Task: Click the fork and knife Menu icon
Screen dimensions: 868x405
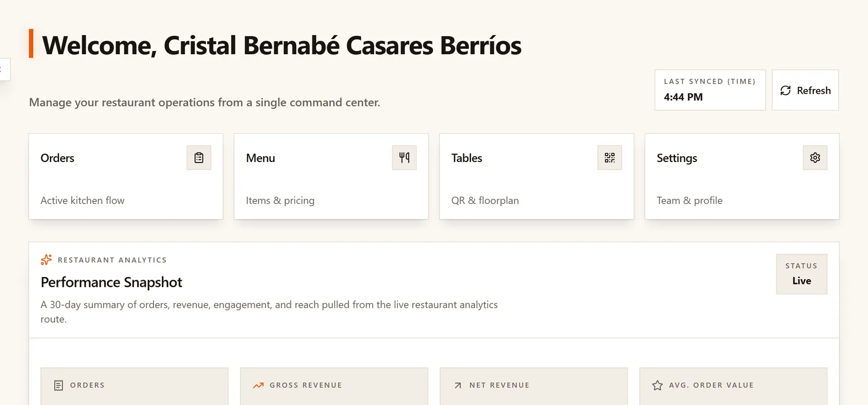Action: (404, 158)
